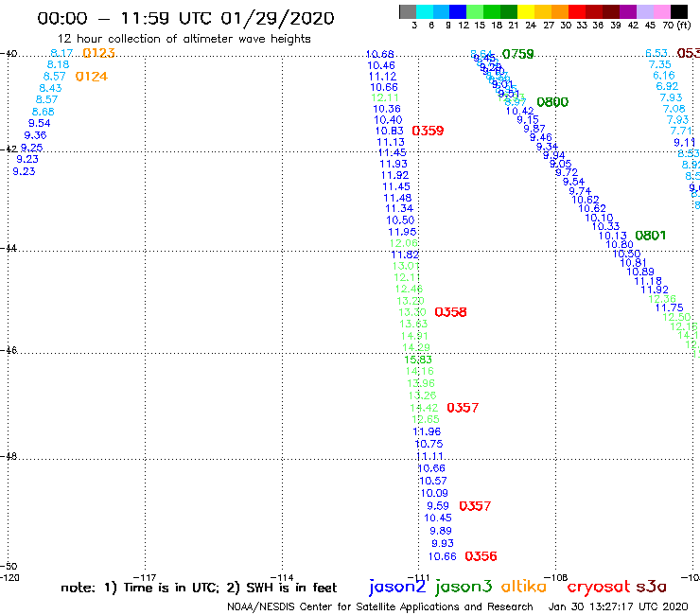This screenshot has width=700, height=615.
Task: Click the wave height value 10.09
Action: click(434, 494)
